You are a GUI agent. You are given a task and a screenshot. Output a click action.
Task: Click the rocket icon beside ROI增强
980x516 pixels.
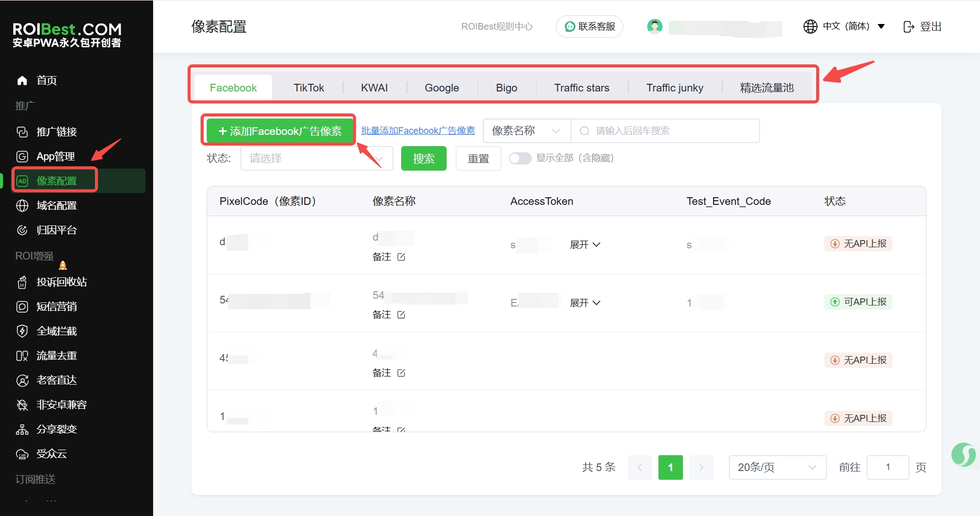click(x=63, y=265)
